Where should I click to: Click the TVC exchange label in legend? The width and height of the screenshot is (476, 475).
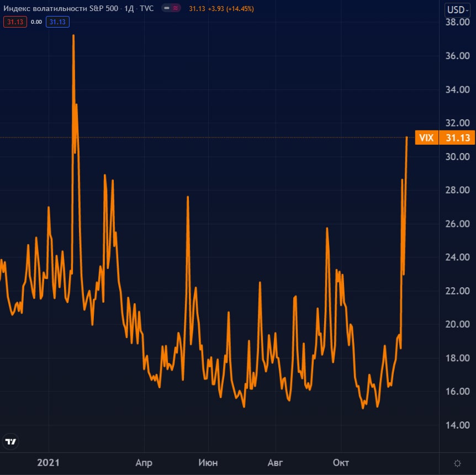coord(147,8)
